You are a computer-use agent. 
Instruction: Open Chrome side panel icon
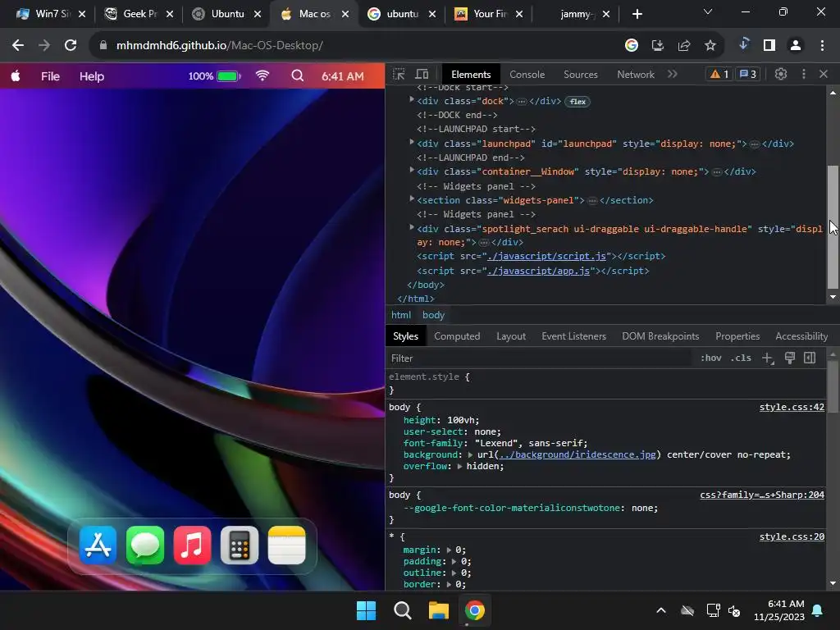pyautogui.click(x=769, y=46)
